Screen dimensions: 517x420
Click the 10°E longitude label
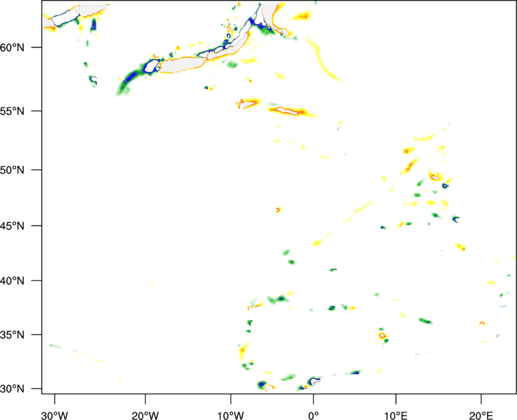396,415
